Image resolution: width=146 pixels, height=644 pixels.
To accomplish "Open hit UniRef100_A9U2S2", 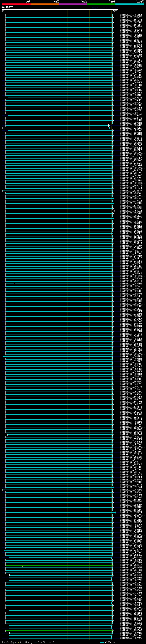I will click(131, 30).
